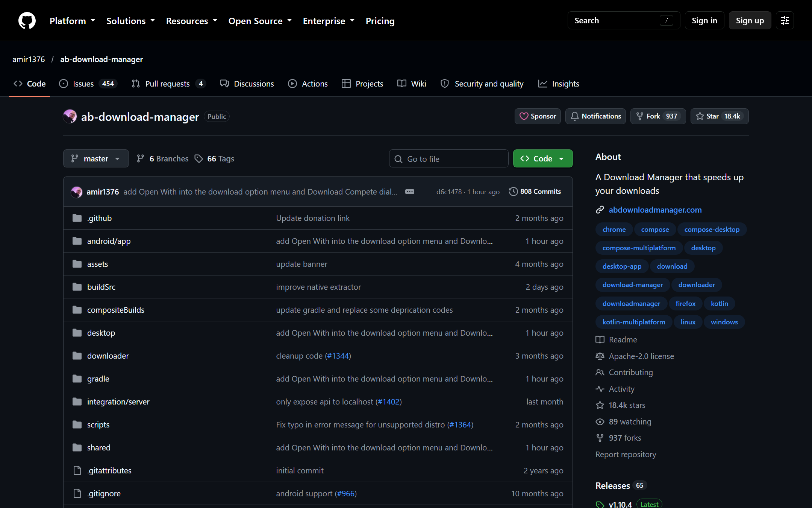Expand the Platform menu
This screenshot has width=812, height=508.
tap(72, 21)
